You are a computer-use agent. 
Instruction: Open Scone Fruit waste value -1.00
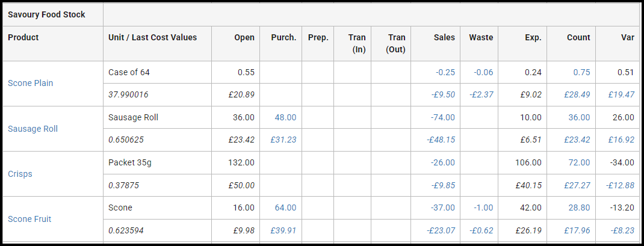click(x=483, y=208)
